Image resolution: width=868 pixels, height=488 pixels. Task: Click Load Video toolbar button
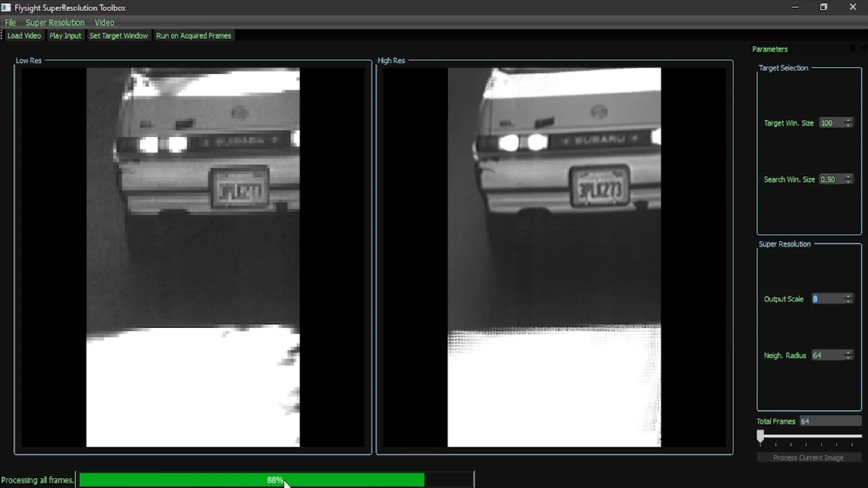pos(24,36)
